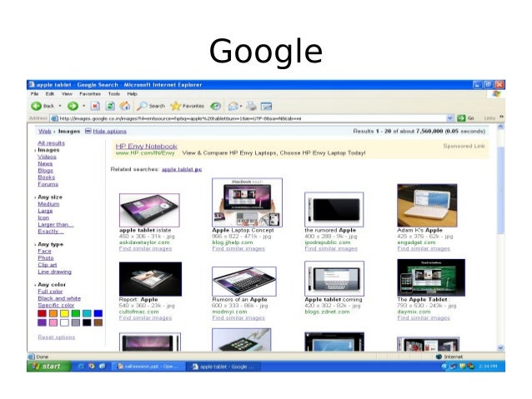Go back using the green Back arrow
The height and width of the screenshot is (399, 532).
coord(37,106)
